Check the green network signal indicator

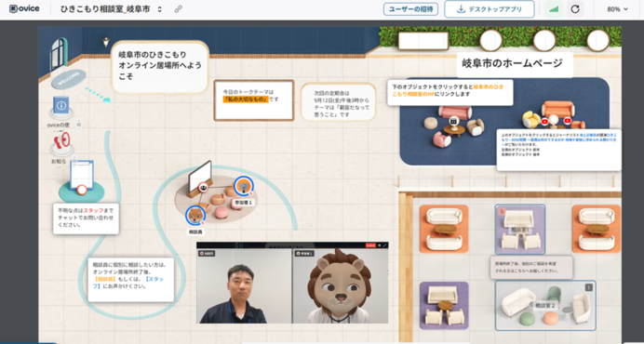554,9
